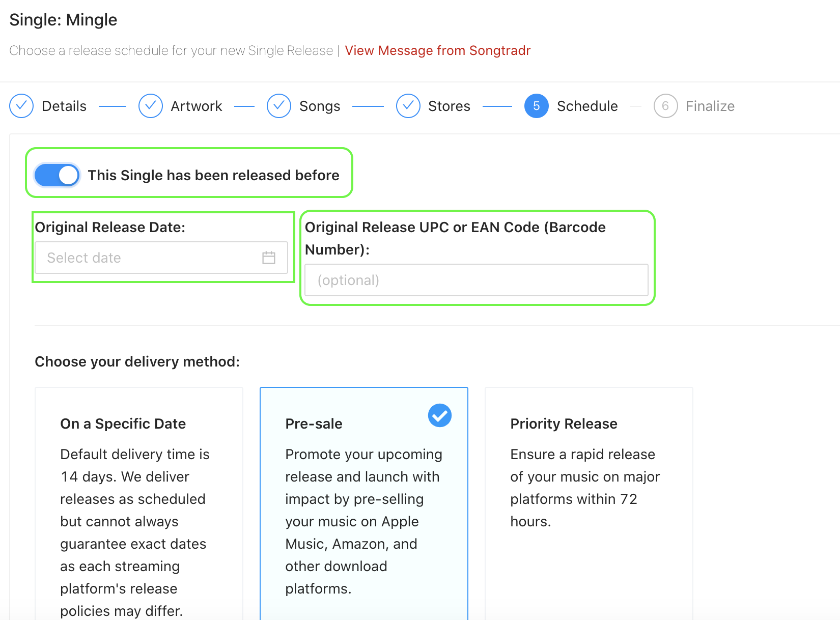Click the Finalize step label
The image size is (840, 620).
tap(710, 106)
